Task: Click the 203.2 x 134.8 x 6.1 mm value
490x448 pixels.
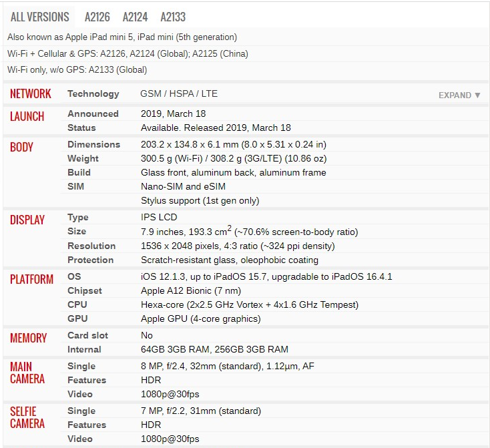Action: [234, 145]
